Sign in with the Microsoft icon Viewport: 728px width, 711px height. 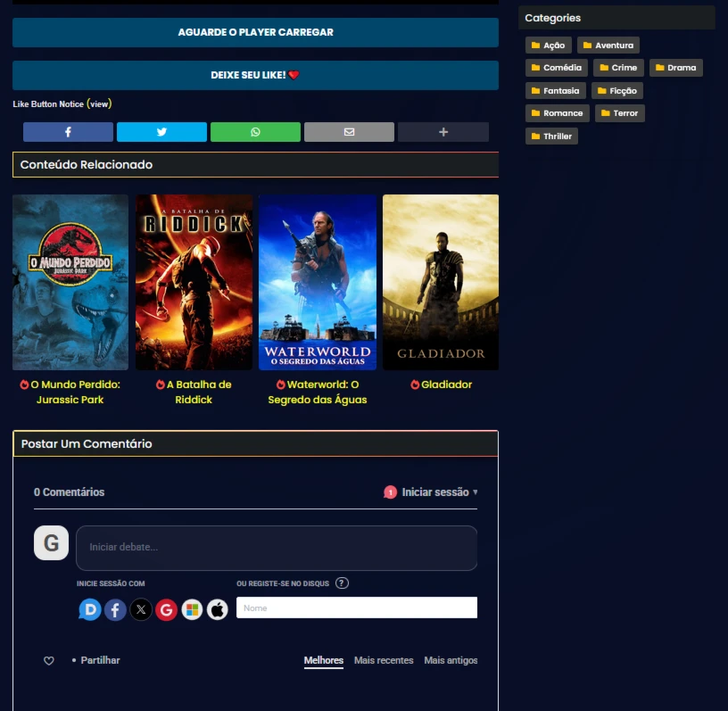click(192, 609)
